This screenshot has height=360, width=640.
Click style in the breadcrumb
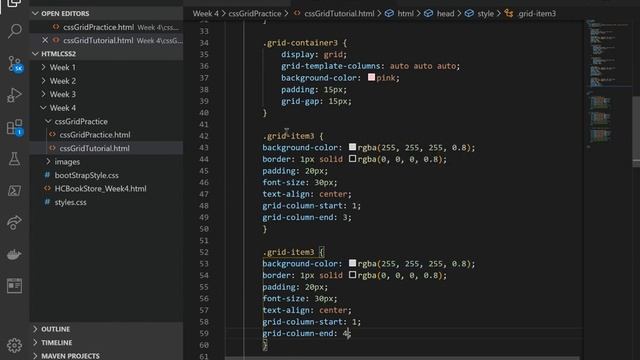[485, 13]
